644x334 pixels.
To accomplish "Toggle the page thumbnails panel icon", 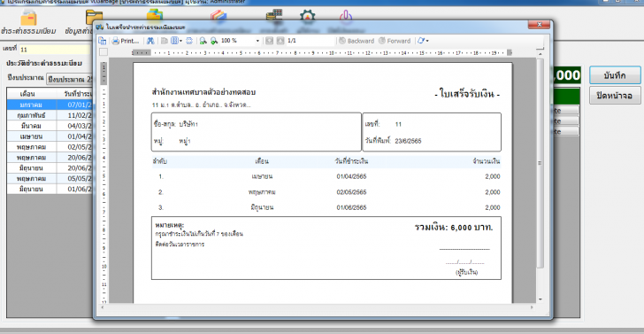I will [102, 41].
